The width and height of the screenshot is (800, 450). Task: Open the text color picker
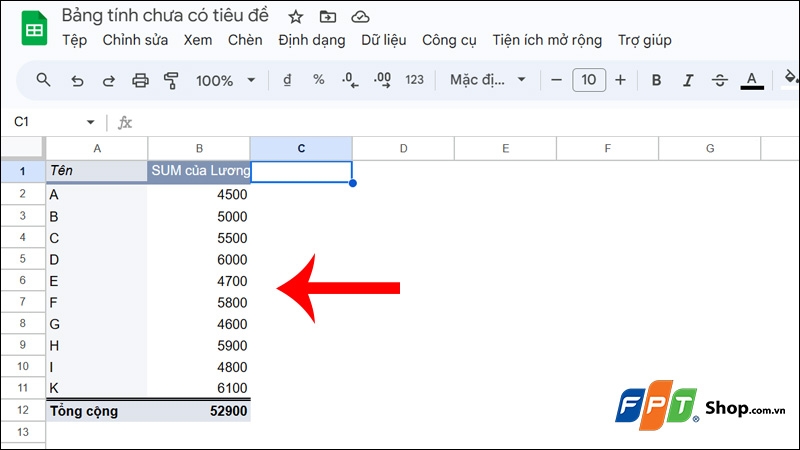752,80
